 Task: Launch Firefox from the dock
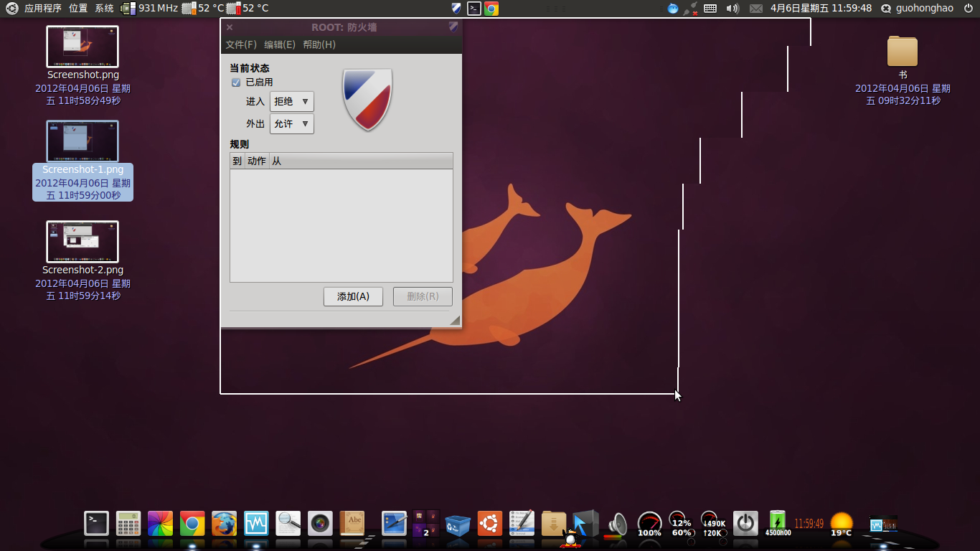pyautogui.click(x=224, y=523)
